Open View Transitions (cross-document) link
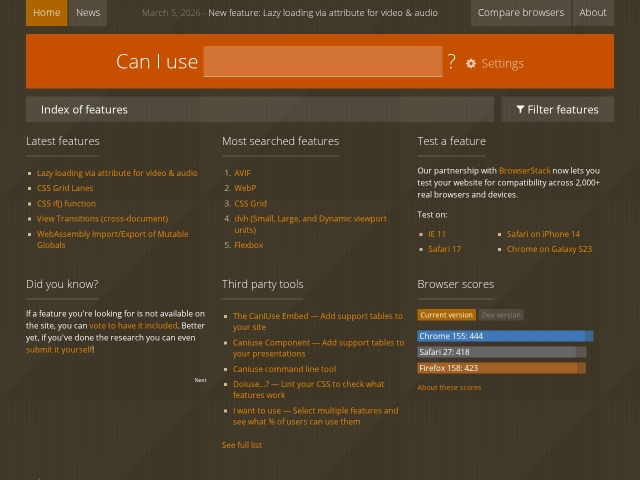The width and height of the screenshot is (640, 480). click(102, 218)
